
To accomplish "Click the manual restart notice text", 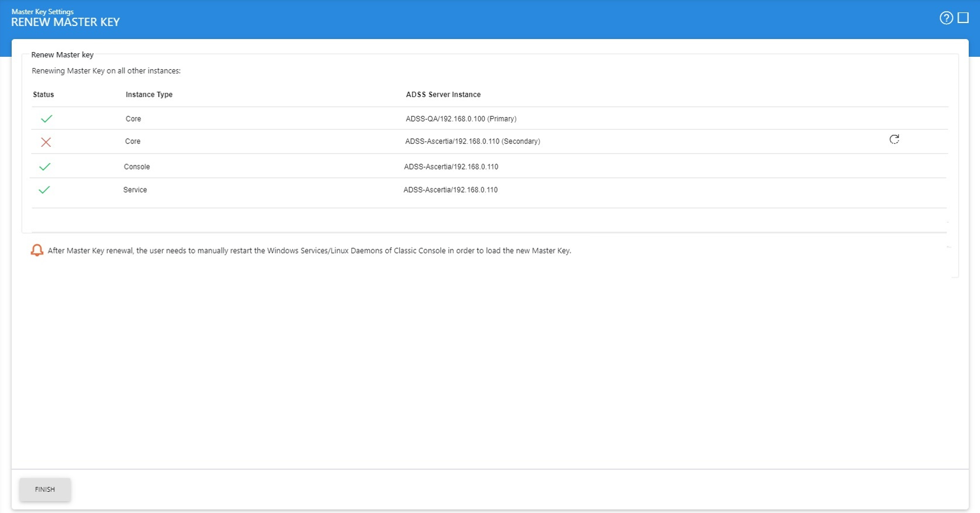I will click(x=309, y=251).
